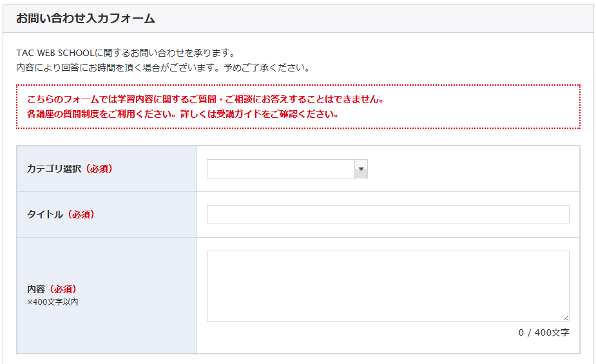Click the 0 / 400文字 character counter
This screenshot has height=364, width=596.
pyautogui.click(x=543, y=332)
